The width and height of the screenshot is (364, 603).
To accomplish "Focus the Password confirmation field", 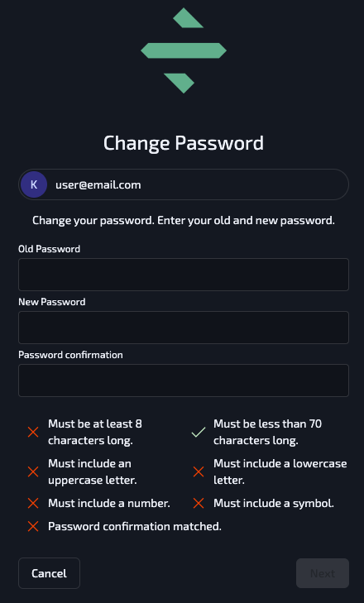I will tap(184, 380).
